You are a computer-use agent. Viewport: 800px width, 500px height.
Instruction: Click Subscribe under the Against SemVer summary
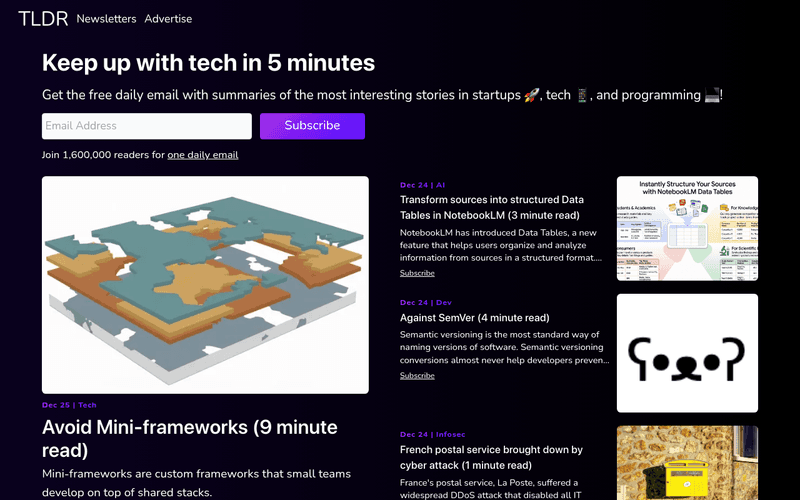tap(417, 376)
